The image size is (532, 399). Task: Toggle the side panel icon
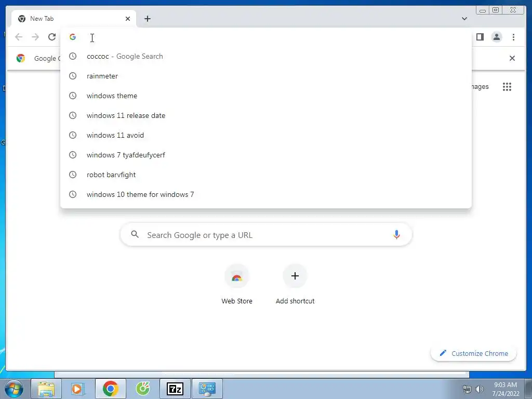(480, 37)
